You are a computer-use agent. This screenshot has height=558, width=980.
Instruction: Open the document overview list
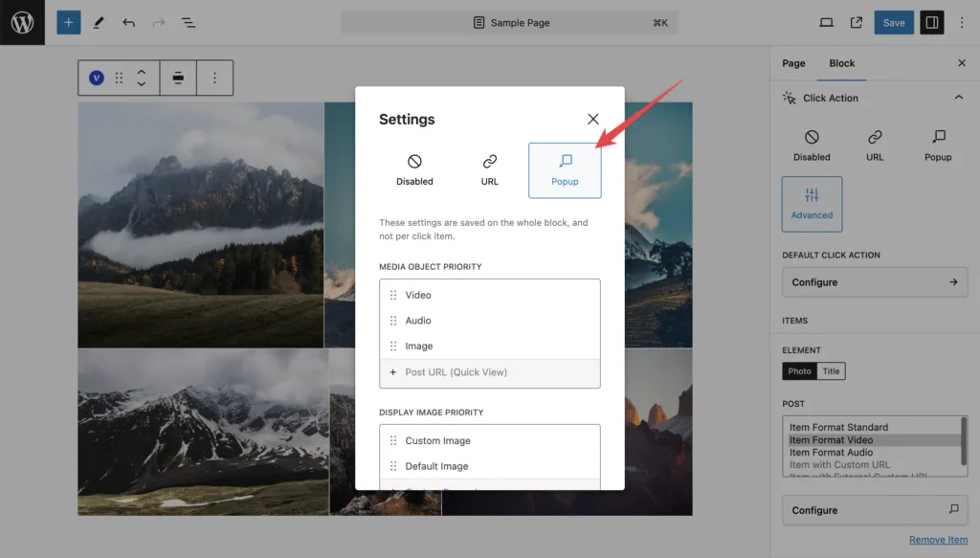[189, 23]
